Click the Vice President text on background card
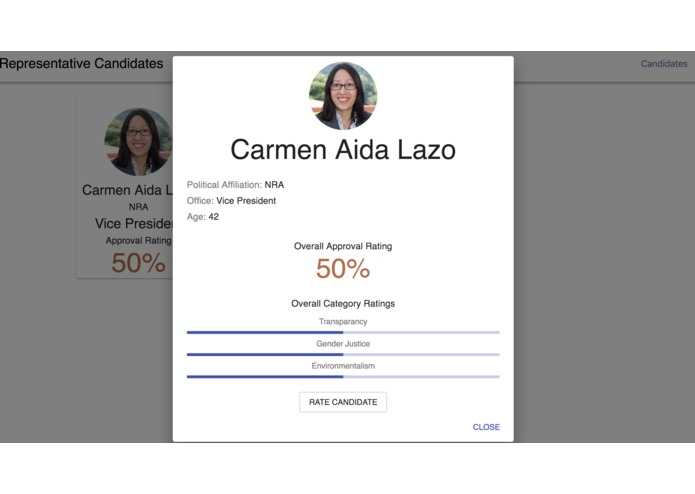The height and width of the screenshot is (494, 695). 133,224
